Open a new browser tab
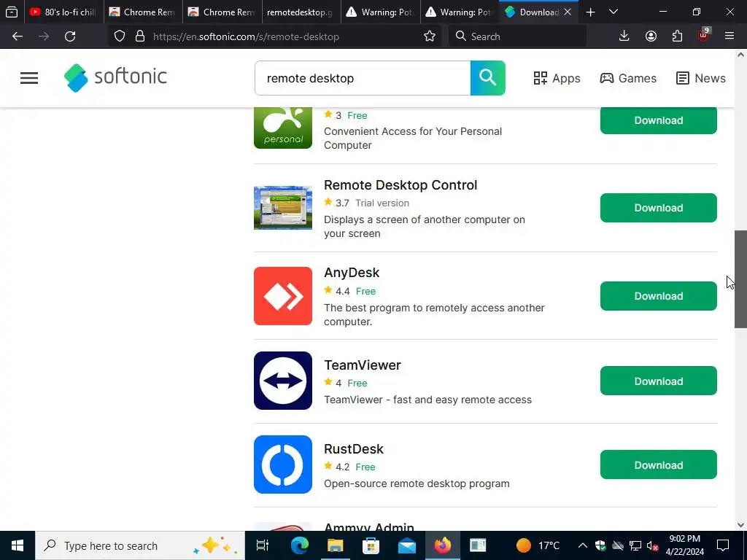Image resolution: width=747 pixels, height=560 pixels. tap(590, 12)
